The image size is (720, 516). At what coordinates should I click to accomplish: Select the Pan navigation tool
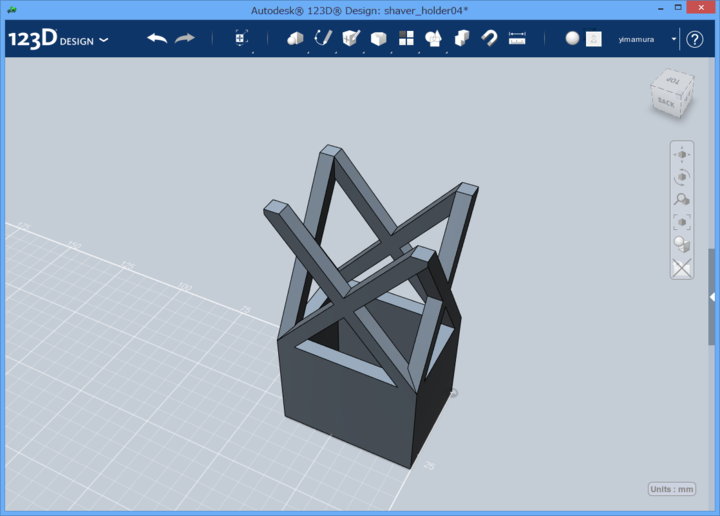pos(682,155)
